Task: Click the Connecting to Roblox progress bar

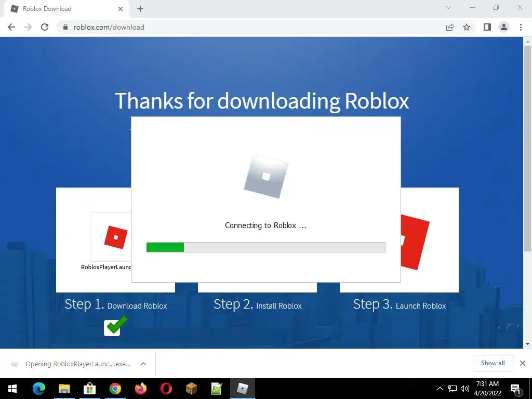Action: coord(265,247)
